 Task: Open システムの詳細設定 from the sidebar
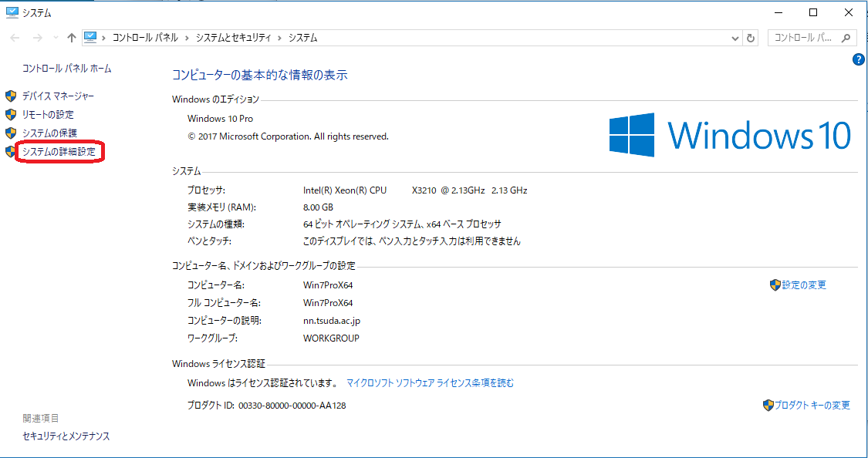tap(59, 152)
